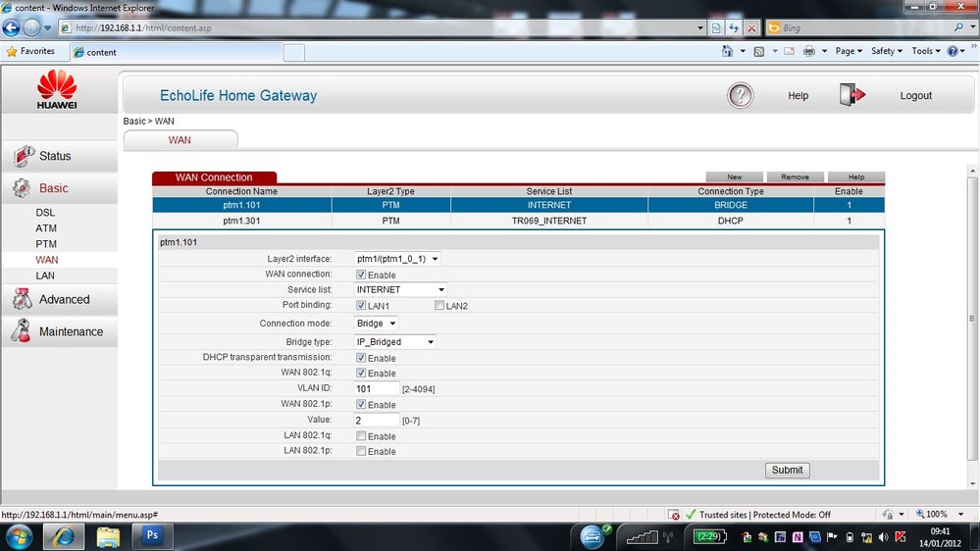Click the Help question mark icon

740,95
